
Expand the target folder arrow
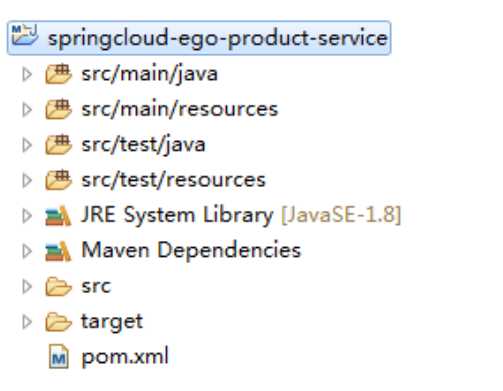tap(27, 322)
